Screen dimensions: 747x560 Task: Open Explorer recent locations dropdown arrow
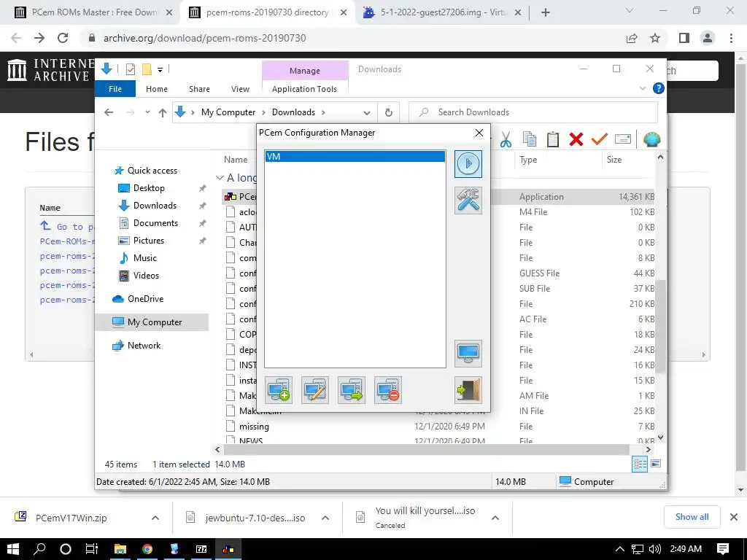tap(147, 112)
